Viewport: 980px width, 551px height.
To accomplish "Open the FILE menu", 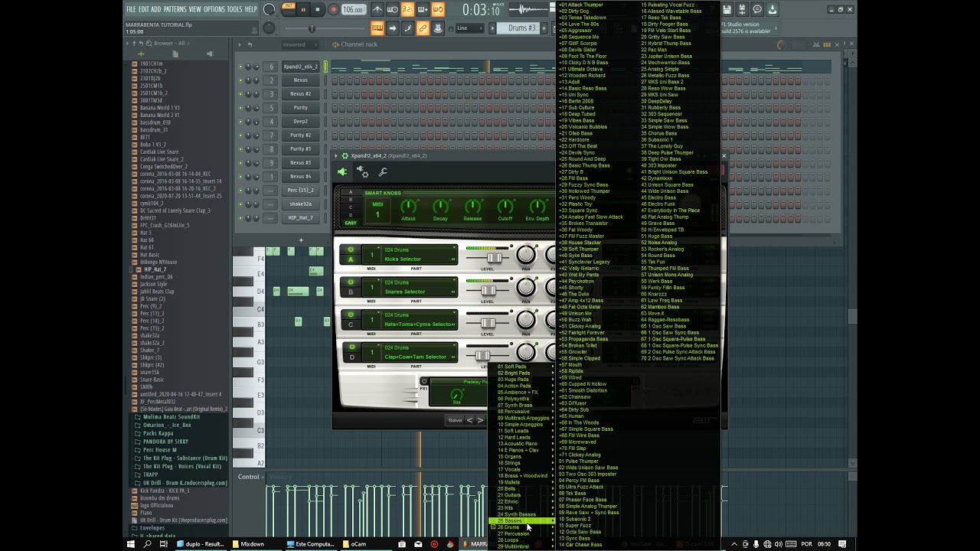I will 131,9.
